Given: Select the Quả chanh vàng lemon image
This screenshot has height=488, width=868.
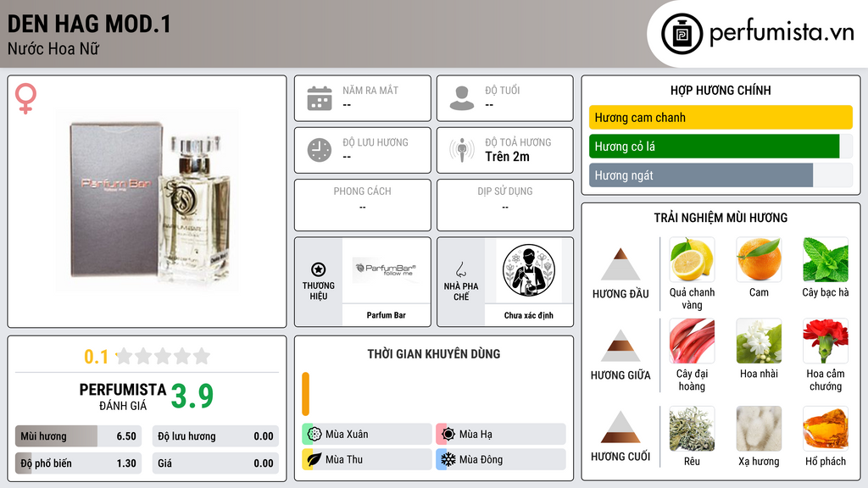Looking at the screenshot, I should coord(692,259).
